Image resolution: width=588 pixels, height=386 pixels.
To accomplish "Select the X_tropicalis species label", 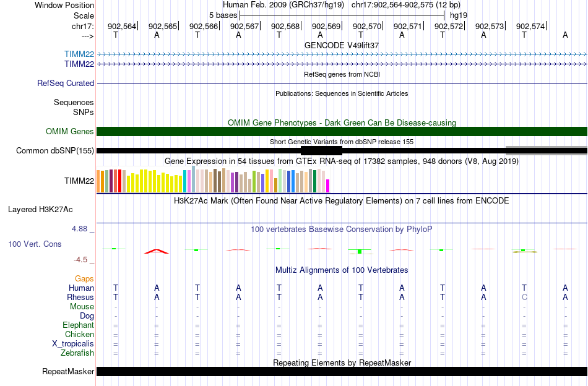I will pyautogui.click(x=73, y=344).
